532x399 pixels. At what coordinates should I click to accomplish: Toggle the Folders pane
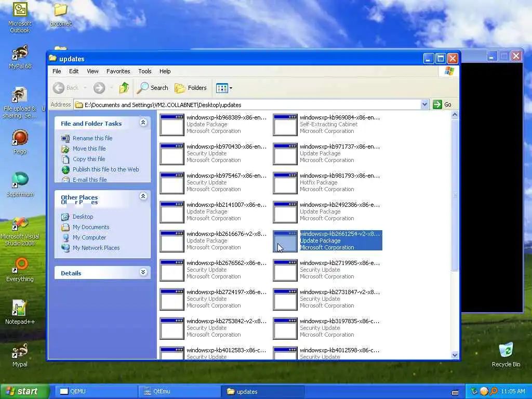pyautogui.click(x=191, y=88)
